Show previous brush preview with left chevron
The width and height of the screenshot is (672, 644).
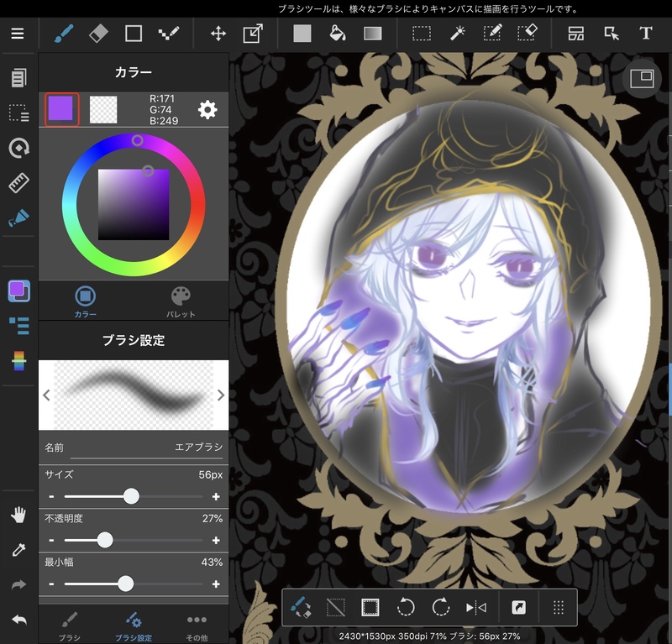tap(46, 395)
